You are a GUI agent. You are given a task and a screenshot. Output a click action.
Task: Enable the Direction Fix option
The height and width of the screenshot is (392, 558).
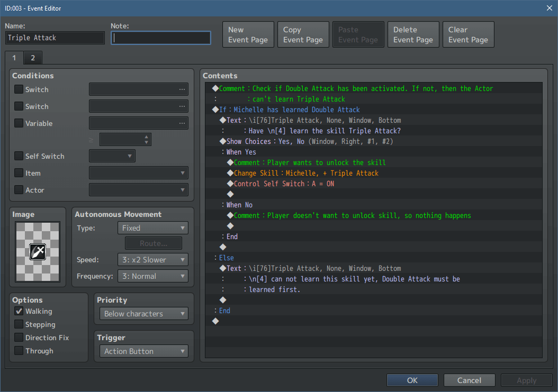tap(20, 338)
